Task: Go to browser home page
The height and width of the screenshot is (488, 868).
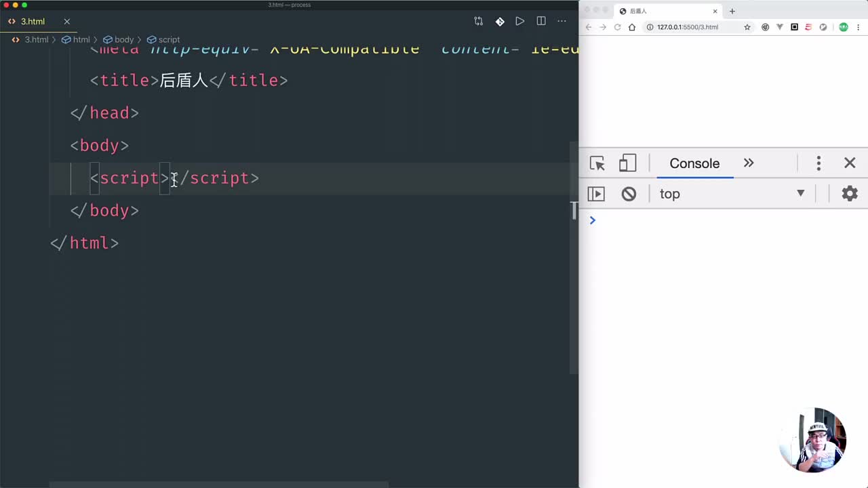Action: (x=632, y=27)
